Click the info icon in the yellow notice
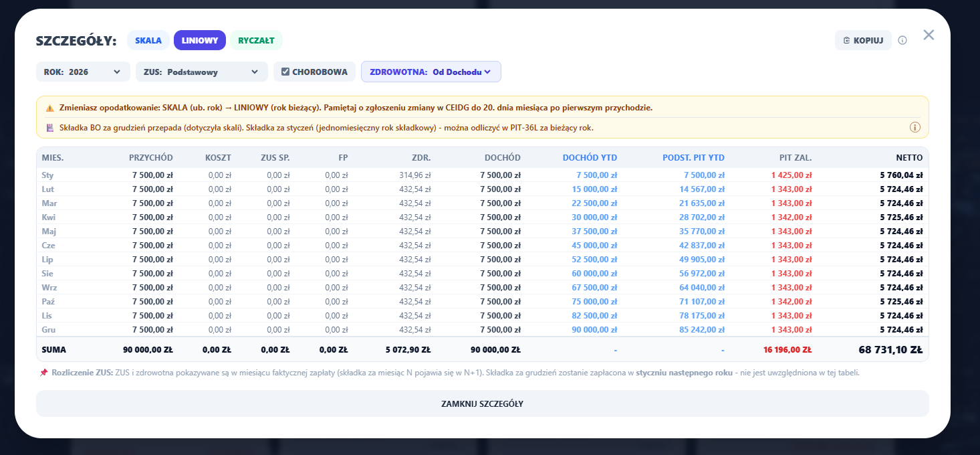 point(914,127)
